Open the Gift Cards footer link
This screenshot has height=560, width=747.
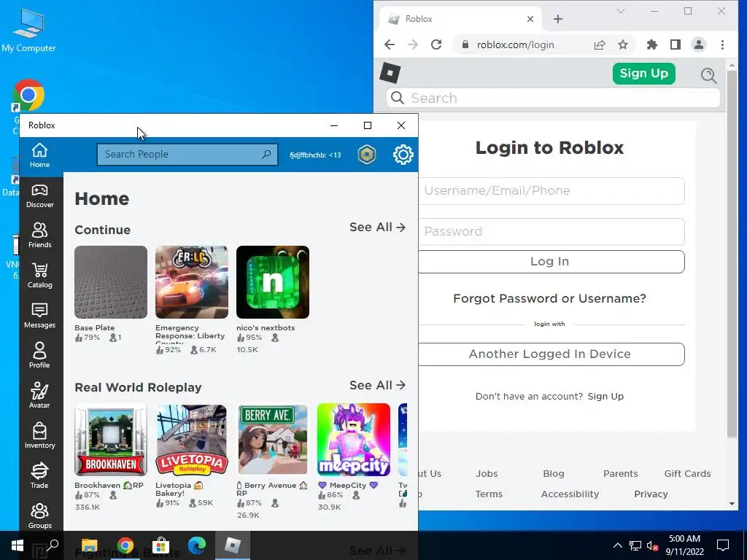[x=687, y=474]
